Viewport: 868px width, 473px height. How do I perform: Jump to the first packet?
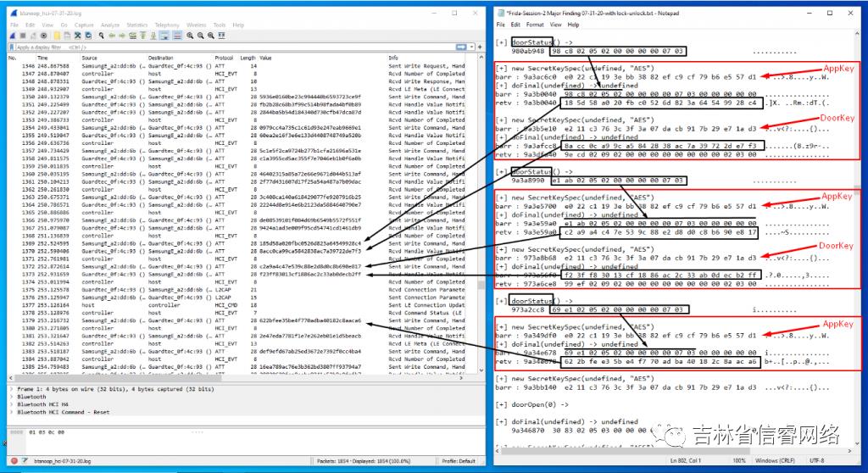coord(142,36)
